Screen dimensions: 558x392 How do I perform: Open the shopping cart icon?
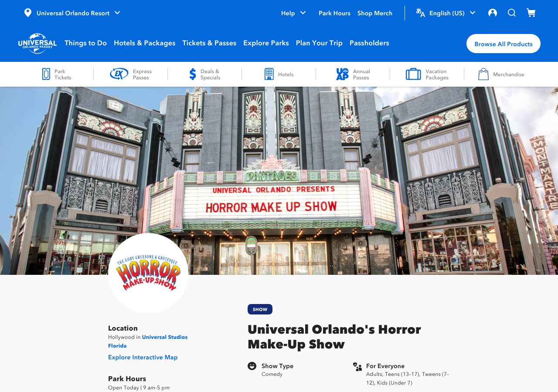coord(531,13)
